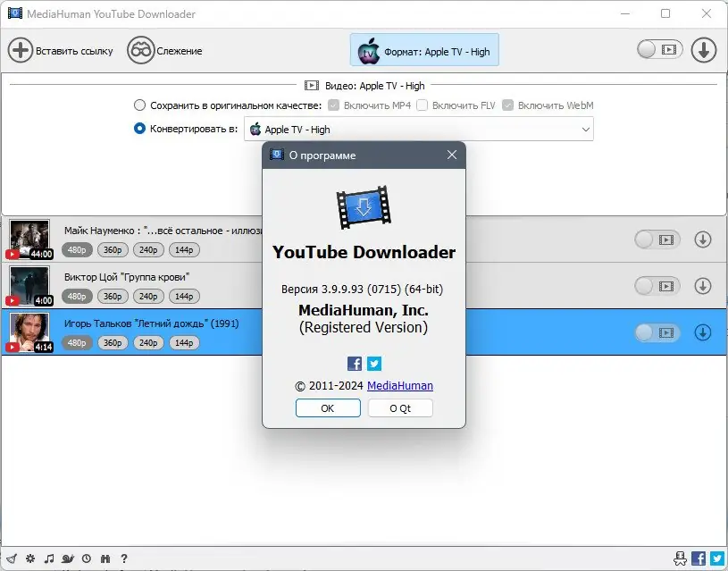This screenshot has height=571, width=728.
Task: Open settings gear icon in status bar
Action: (x=30, y=558)
